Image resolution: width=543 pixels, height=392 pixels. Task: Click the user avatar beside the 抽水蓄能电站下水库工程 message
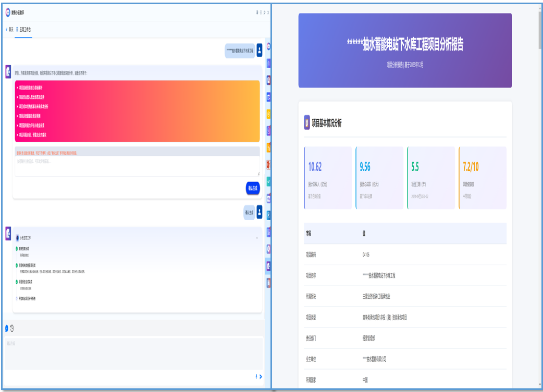click(260, 50)
